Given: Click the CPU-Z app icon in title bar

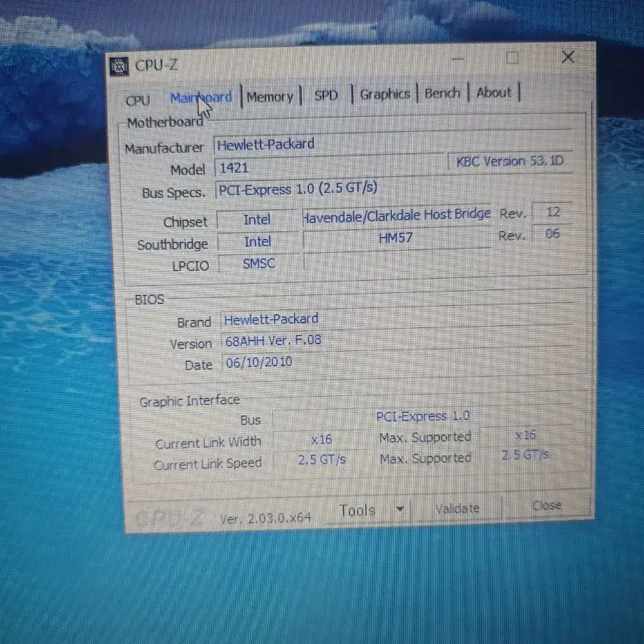Looking at the screenshot, I should point(119,67).
